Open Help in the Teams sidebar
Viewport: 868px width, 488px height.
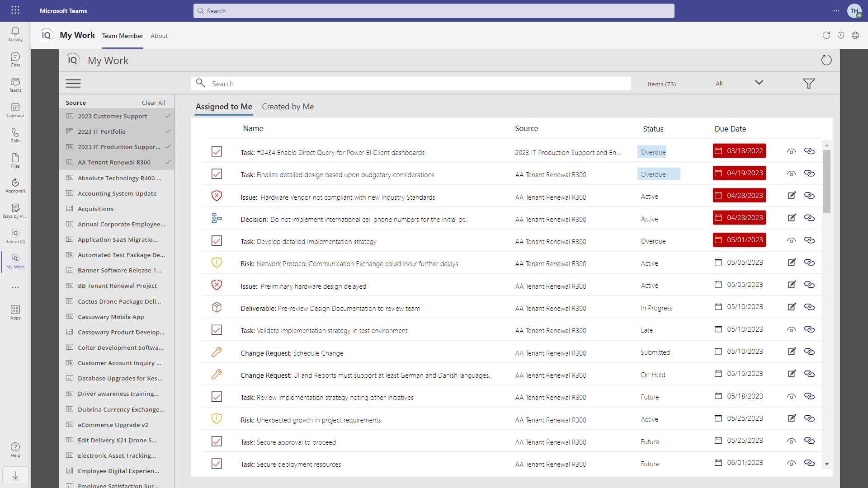click(15, 450)
